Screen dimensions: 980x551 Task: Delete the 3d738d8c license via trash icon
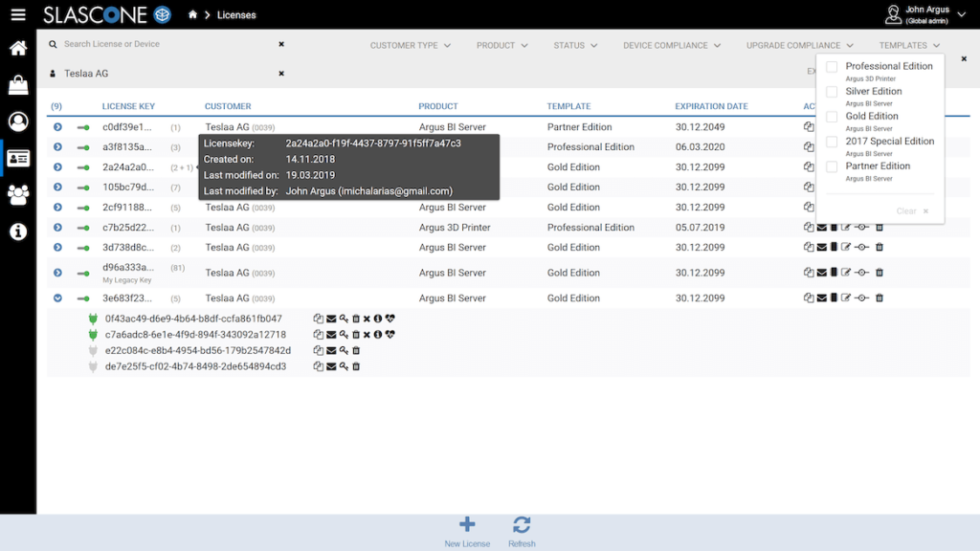pos(880,248)
